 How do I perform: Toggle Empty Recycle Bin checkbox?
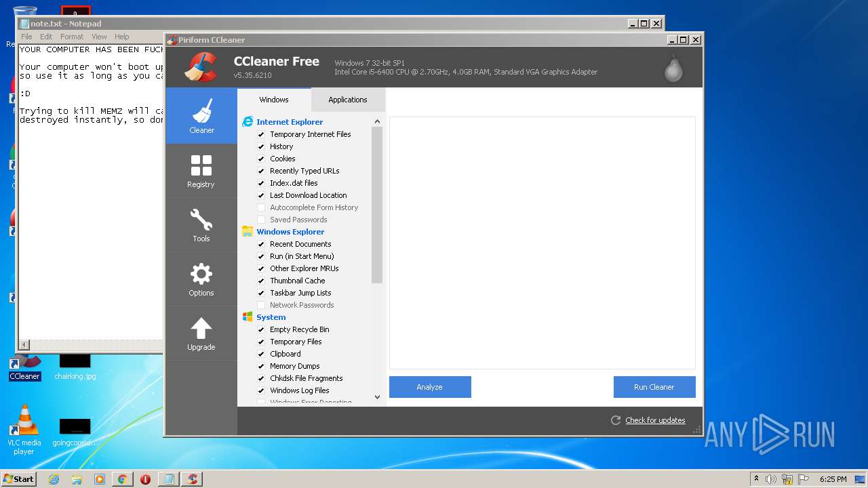261,329
